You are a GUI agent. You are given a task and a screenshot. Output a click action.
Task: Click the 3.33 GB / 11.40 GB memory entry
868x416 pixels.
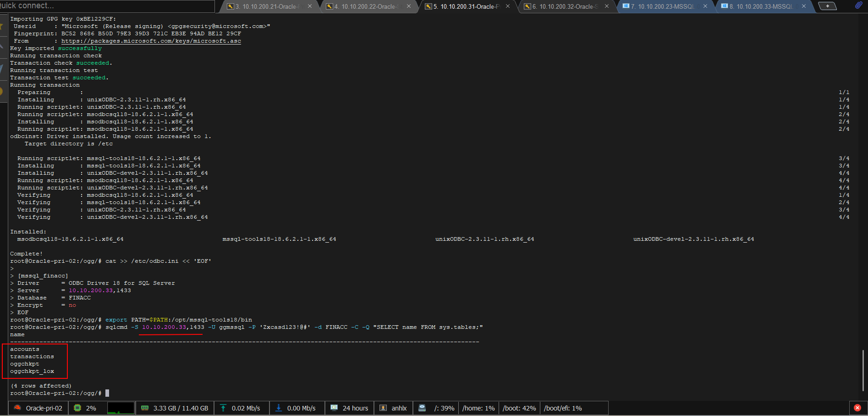point(181,408)
